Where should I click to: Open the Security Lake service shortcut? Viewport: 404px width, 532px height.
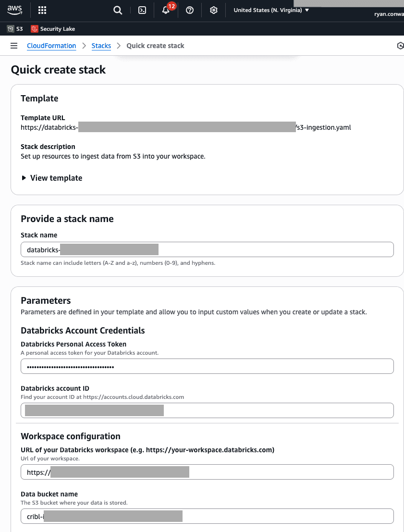tap(53, 29)
